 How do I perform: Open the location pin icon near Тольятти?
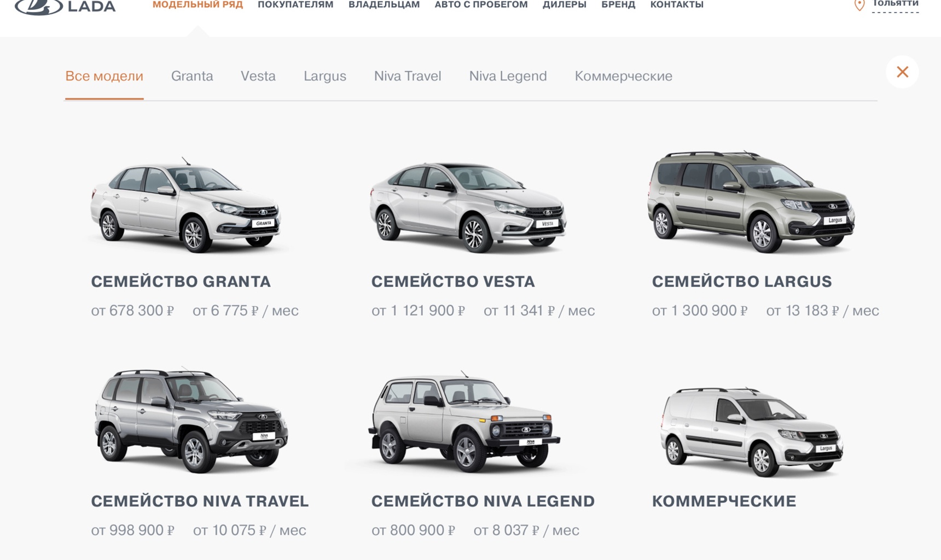click(x=859, y=5)
